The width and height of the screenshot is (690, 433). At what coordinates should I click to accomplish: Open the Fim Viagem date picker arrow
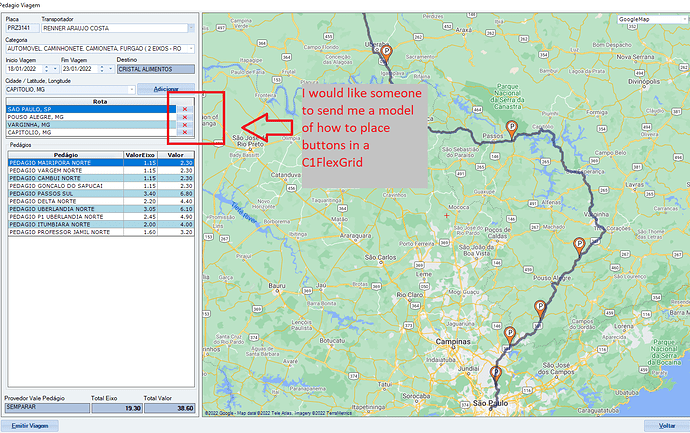pos(110,69)
